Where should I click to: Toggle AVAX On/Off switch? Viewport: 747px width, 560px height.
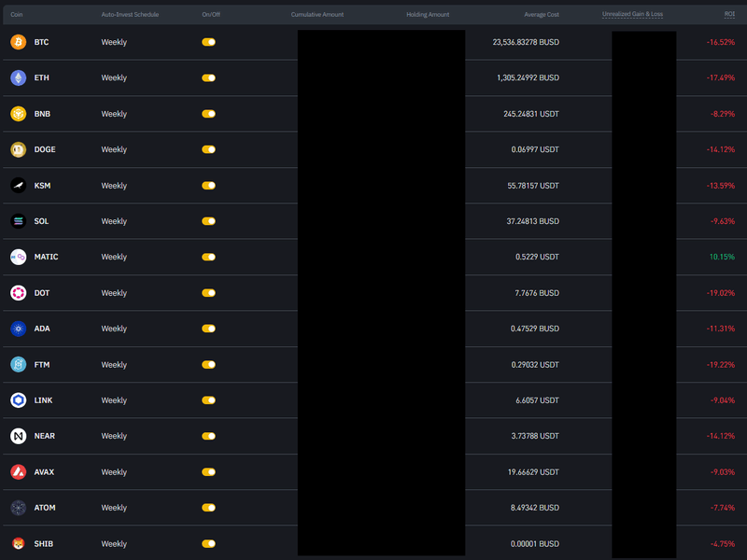tap(208, 472)
